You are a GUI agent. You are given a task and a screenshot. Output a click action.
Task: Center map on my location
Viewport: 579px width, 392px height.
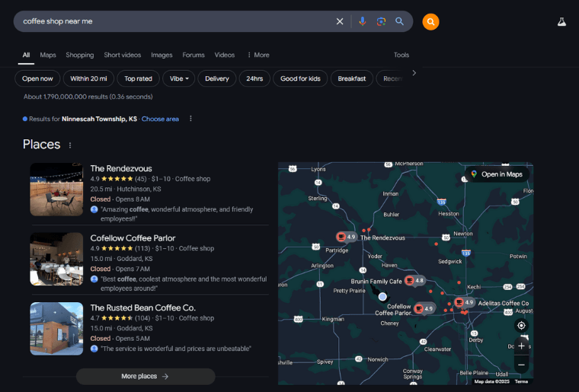[521, 326]
